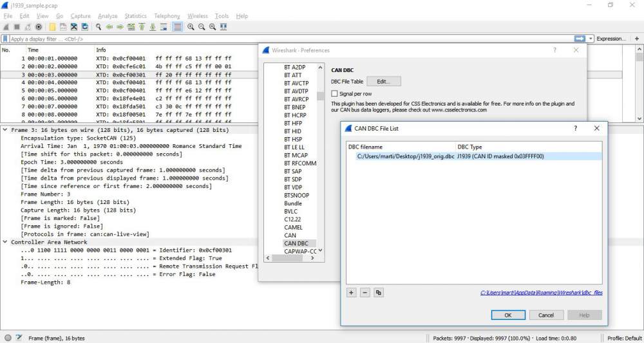The image size is (644, 343).
Task: Open a capture file with folder icon
Action: pyautogui.click(x=52, y=26)
